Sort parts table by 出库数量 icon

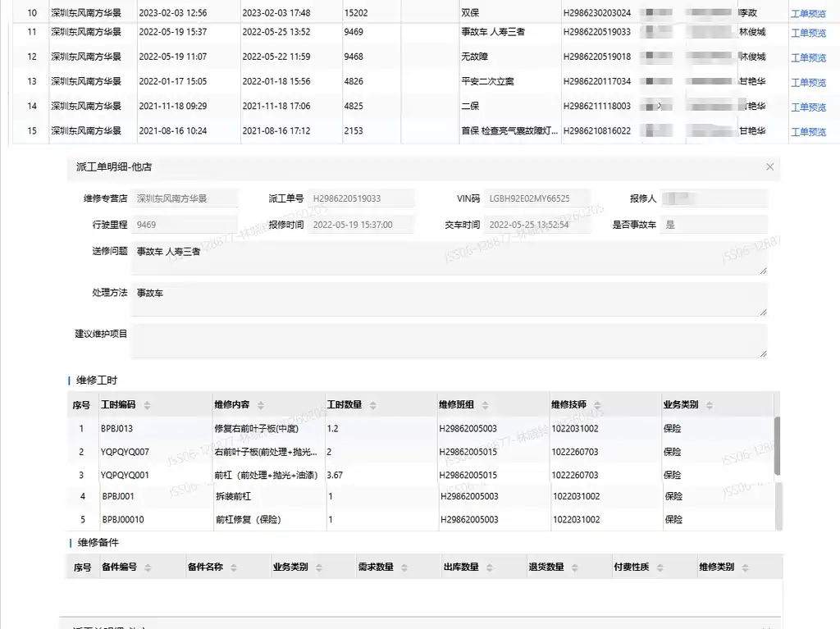click(490, 567)
